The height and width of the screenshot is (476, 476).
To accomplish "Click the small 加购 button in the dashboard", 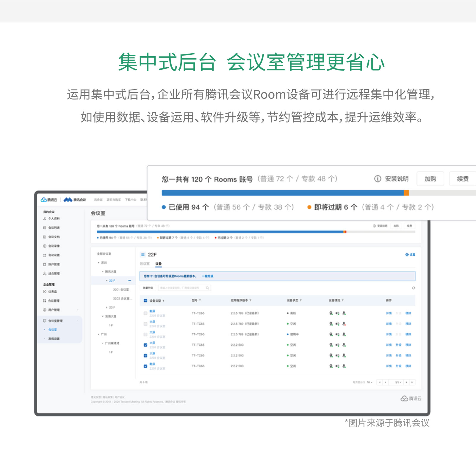I will click(396, 226).
